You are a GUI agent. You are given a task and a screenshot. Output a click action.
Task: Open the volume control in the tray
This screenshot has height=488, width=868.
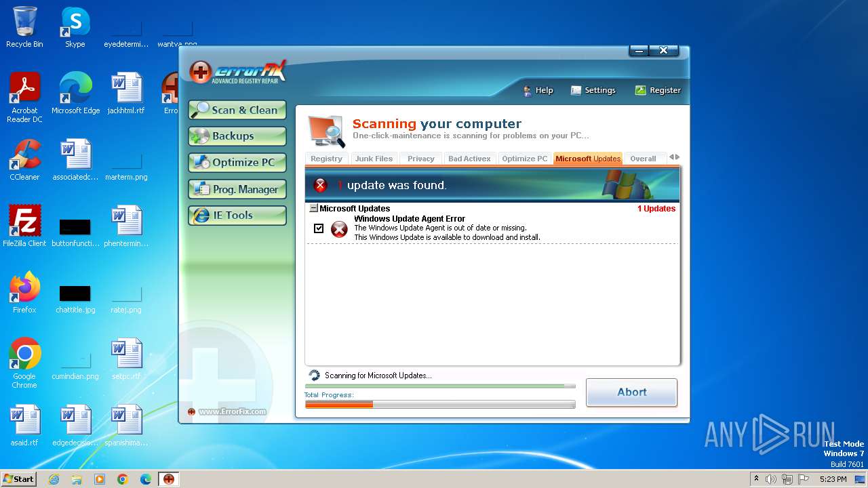[771, 479]
